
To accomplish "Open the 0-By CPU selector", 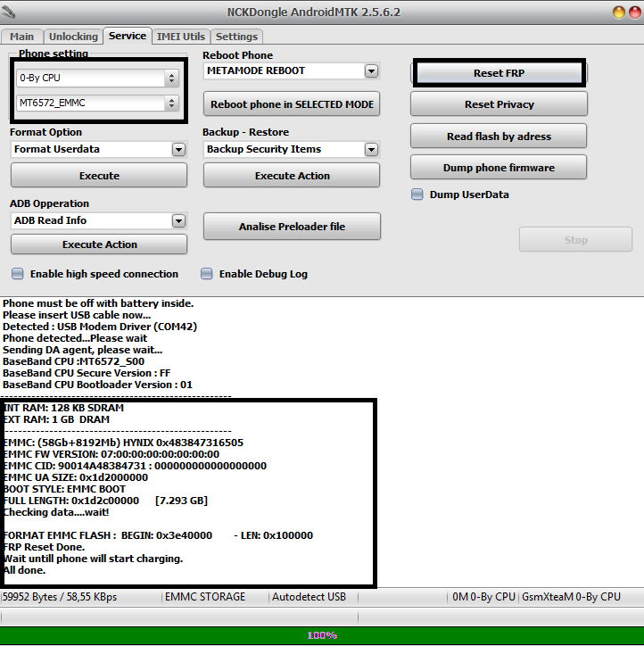I will point(97,78).
